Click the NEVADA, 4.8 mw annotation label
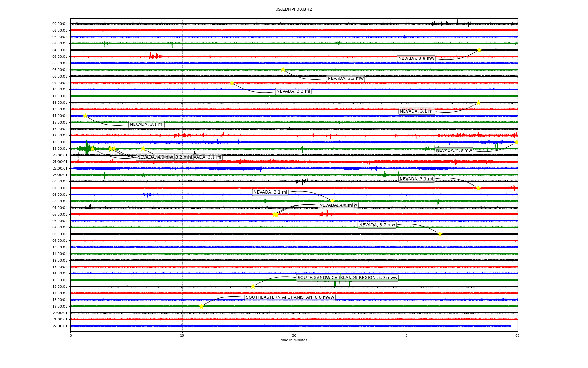 [454, 151]
